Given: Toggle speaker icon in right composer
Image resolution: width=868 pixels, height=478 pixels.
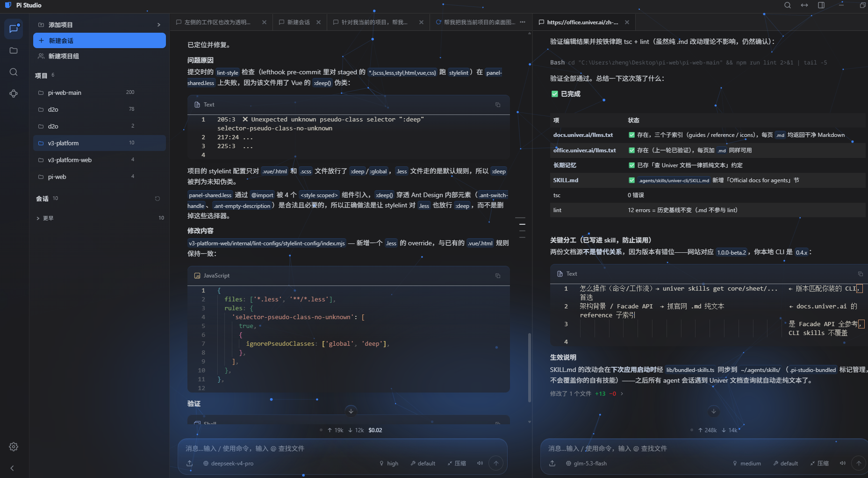Looking at the screenshot, I should (842, 464).
